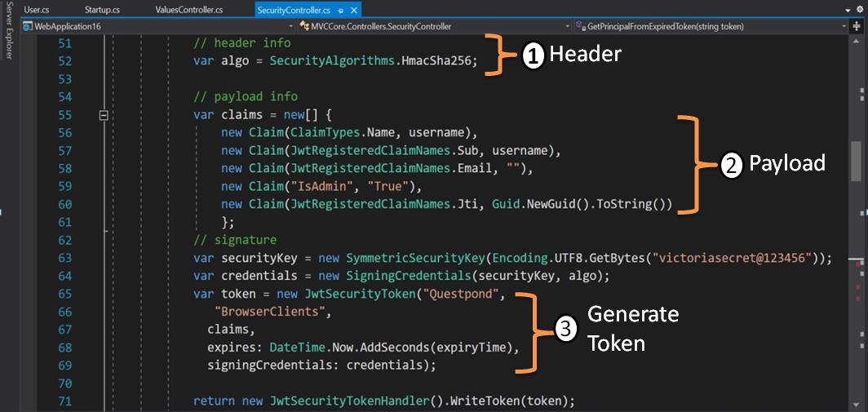
Task: Switch to the Startup.cs tab
Action: 103,10
